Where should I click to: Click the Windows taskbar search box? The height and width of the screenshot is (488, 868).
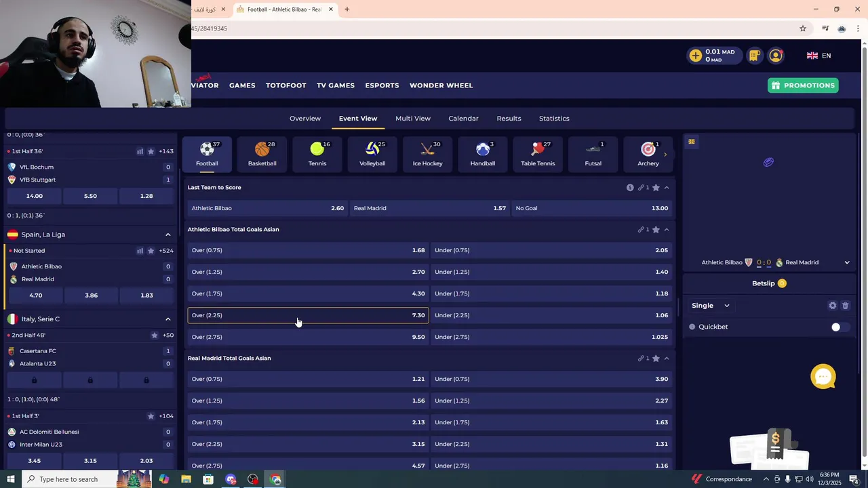(68, 479)
